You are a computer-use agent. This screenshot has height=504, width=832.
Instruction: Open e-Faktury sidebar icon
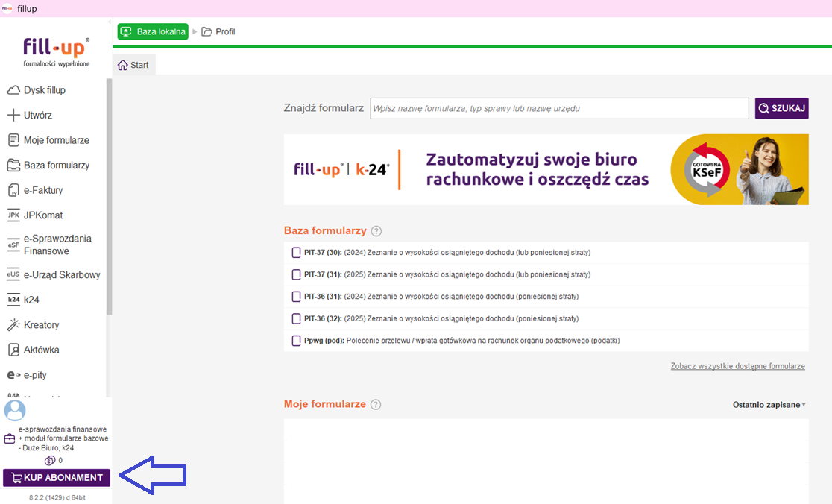pos(13,190)
